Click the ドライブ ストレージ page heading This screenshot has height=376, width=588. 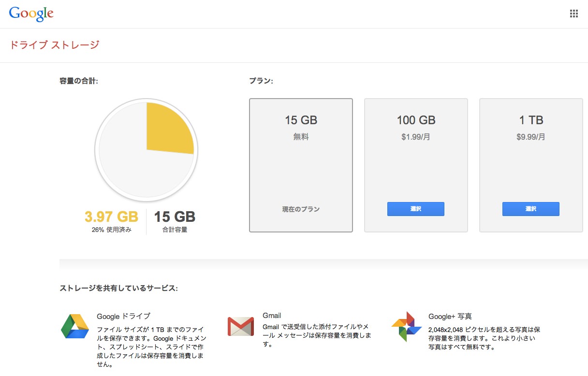pos(54,45)
